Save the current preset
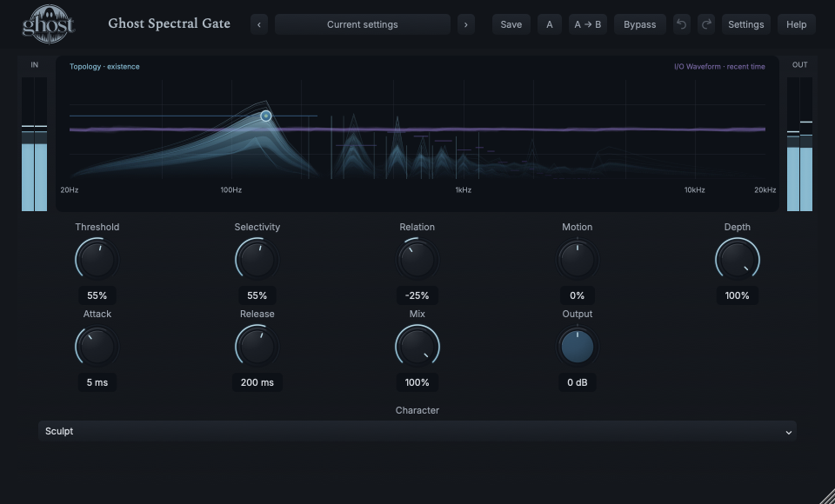Screen dimensions: 835x504 coord(511,24)
